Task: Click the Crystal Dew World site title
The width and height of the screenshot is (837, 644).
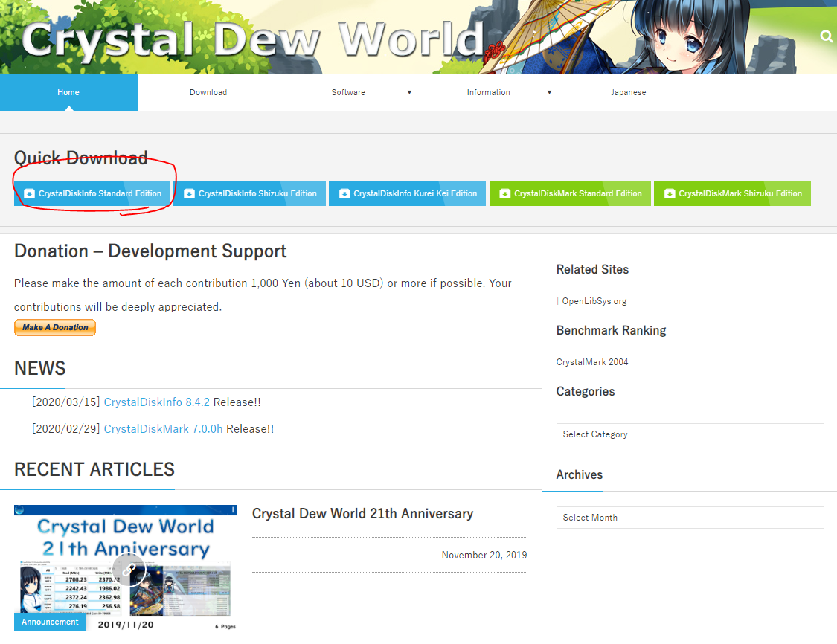Action: coord(252,39)
